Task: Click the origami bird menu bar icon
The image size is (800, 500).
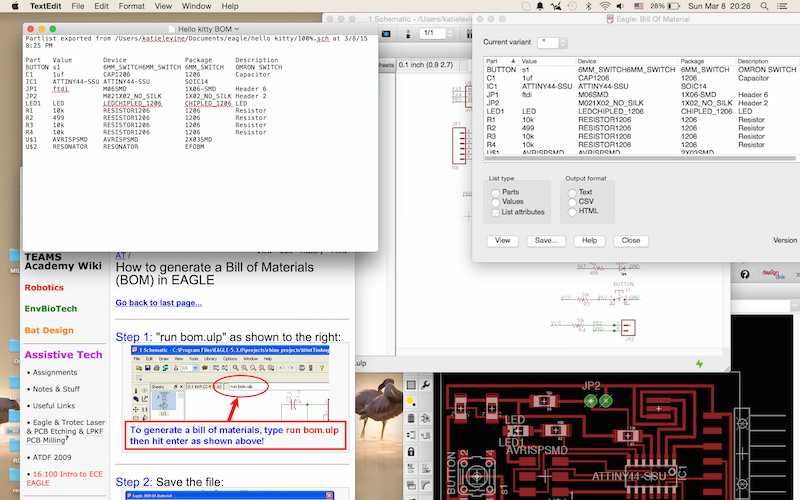Action: pyautogui.click(x=556, y=6)
